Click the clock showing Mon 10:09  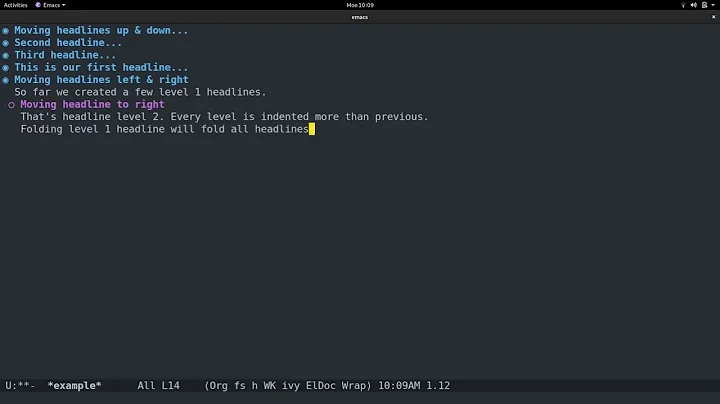coord(360,5)
